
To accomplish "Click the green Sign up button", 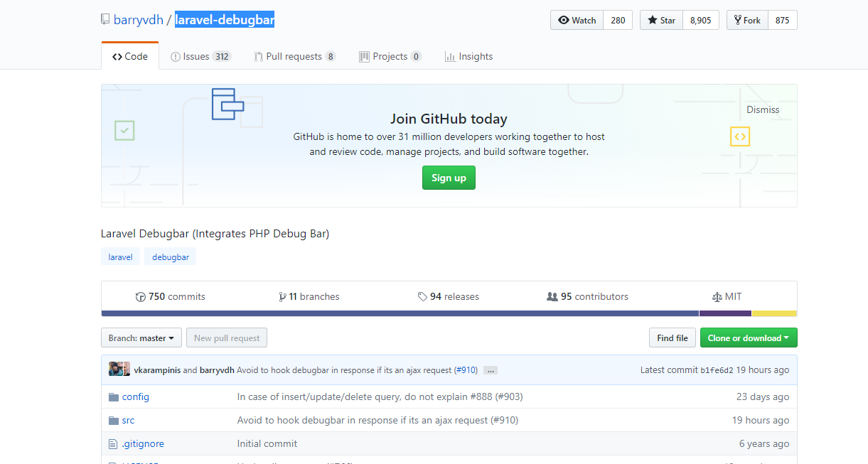I will coord(449,178).
